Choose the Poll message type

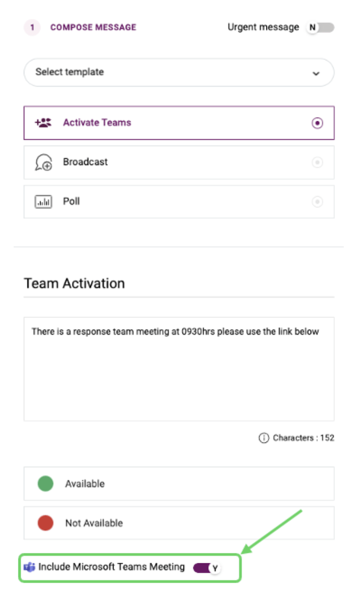[x=179, y=202]
